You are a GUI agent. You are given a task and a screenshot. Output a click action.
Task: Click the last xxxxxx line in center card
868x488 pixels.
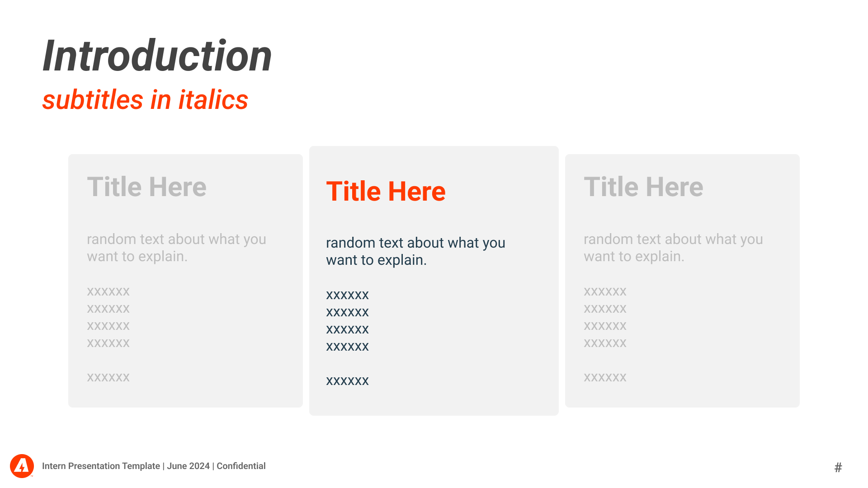point(347,381)
